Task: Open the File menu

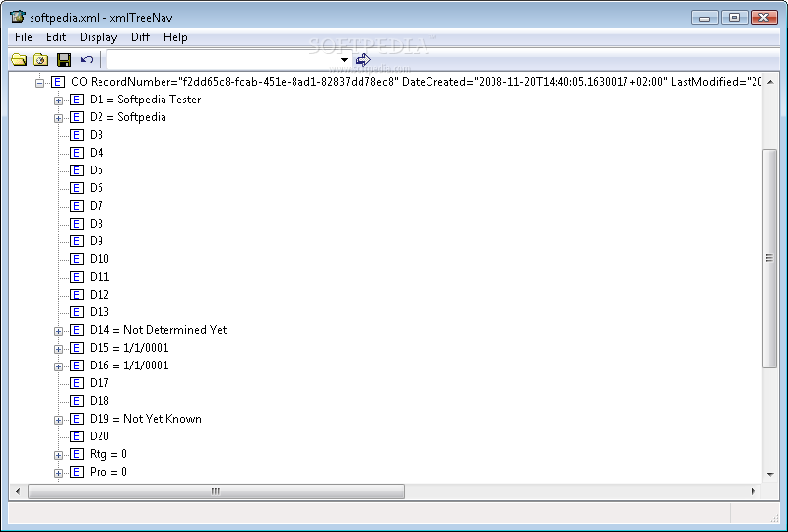Action: click(24, 37)
